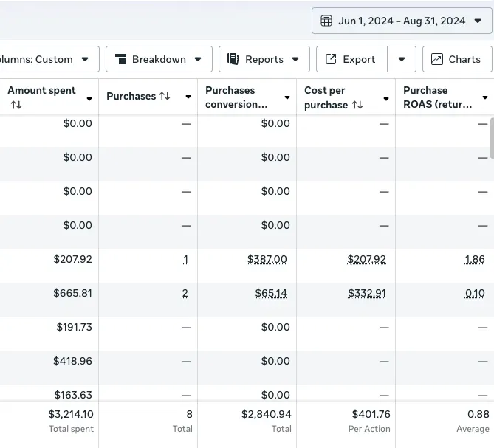The image size is (494, 448).
Task: Click the calendar icon in date selector
Action: point(326,21)
